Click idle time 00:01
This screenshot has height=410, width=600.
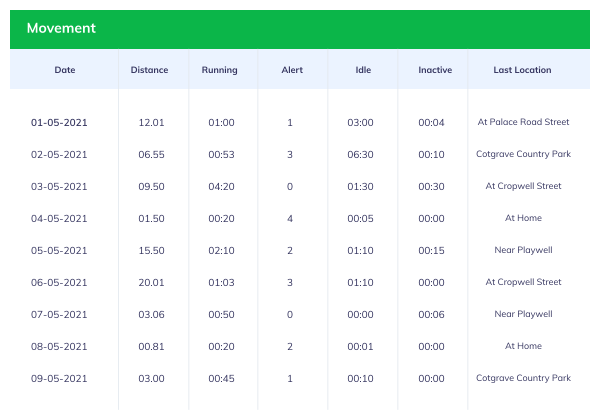coord(360,346)
